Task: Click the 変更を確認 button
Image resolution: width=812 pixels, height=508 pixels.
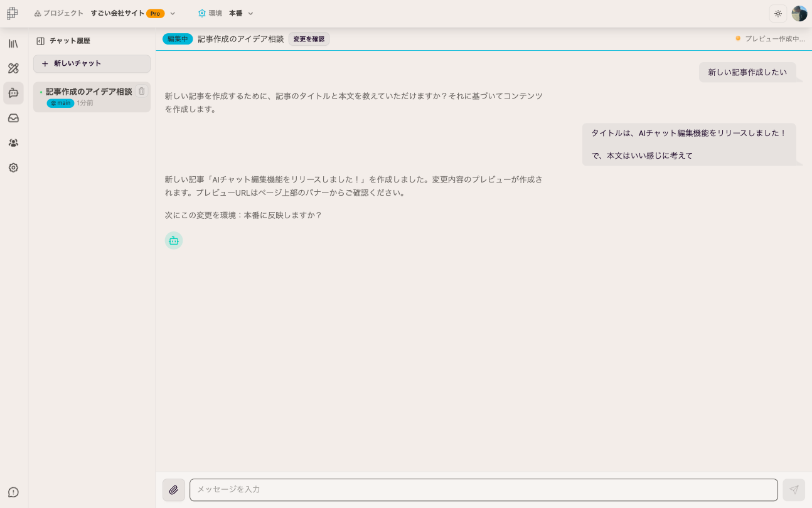Action: [x=309, y=39]
